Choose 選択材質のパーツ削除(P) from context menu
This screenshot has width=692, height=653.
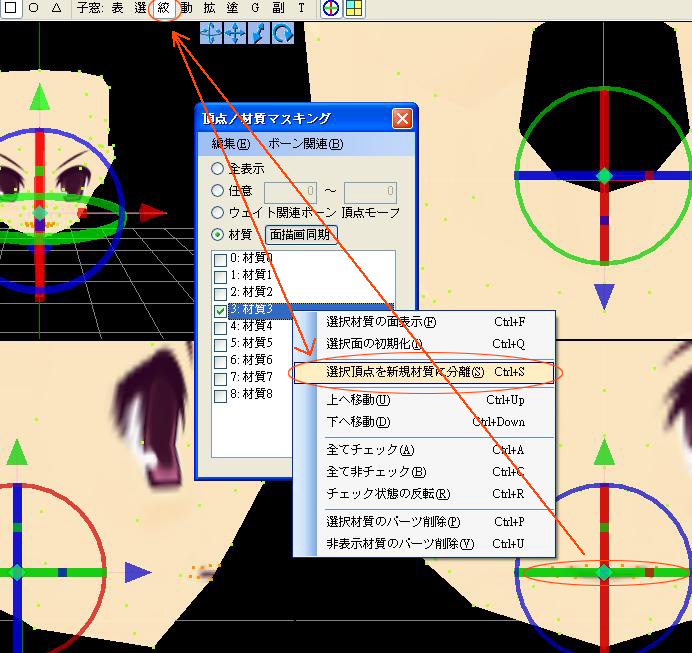424,522
